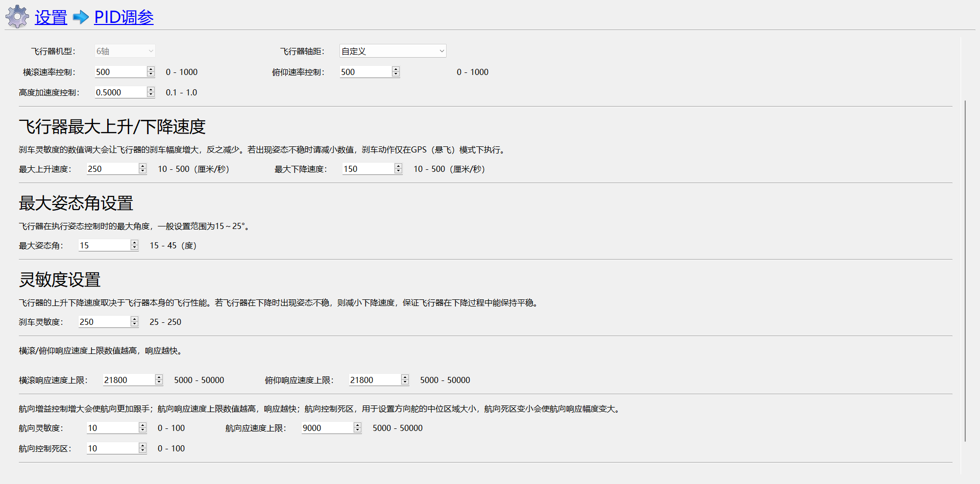Viewport: 980px width, 484px height.
Task: Click the range text "15 - 45 (度)"
Action: coord(173,245)
